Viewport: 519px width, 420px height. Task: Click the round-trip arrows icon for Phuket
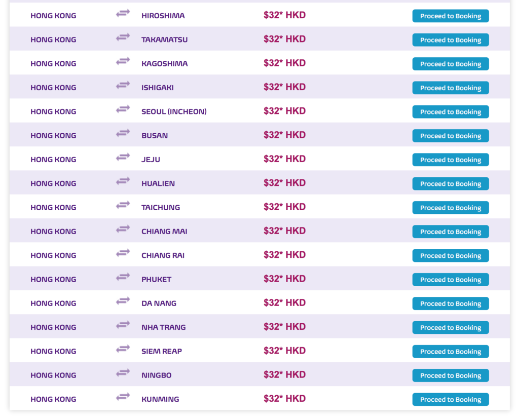click(x=123, y=277)
